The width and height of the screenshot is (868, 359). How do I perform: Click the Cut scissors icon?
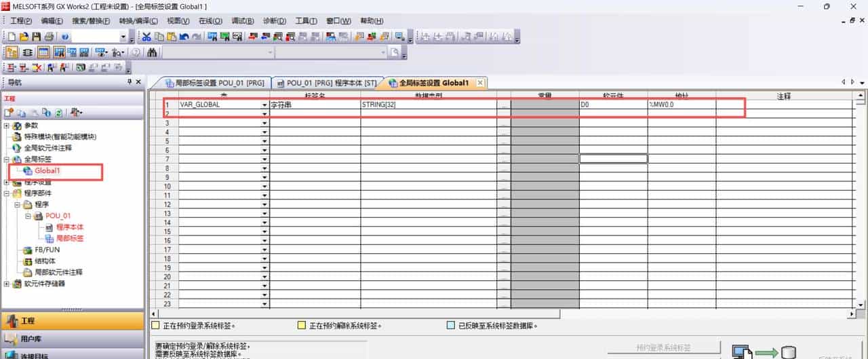(x=146, y=37)
